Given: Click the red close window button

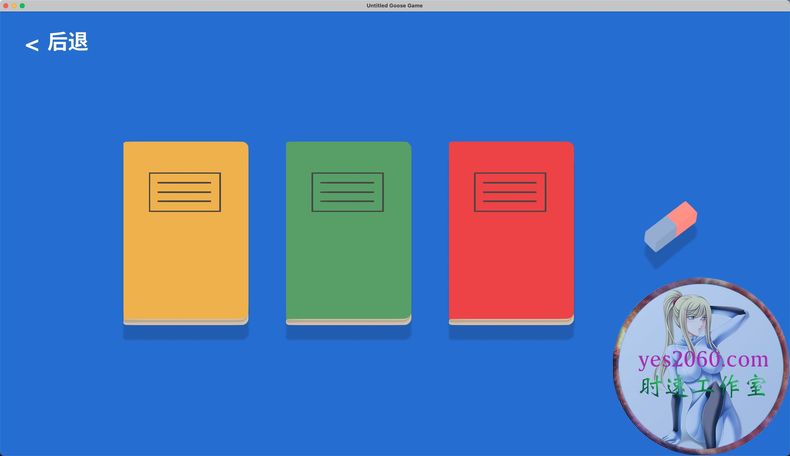Looking at the screenshot, I should coord(5,5).
